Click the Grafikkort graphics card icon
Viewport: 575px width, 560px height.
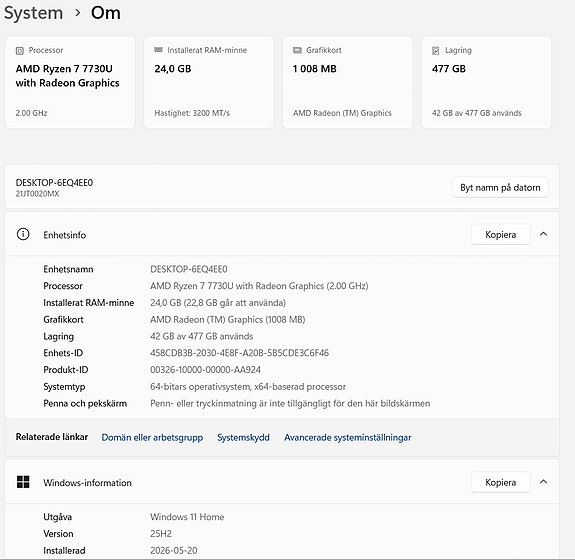(297, 50)
